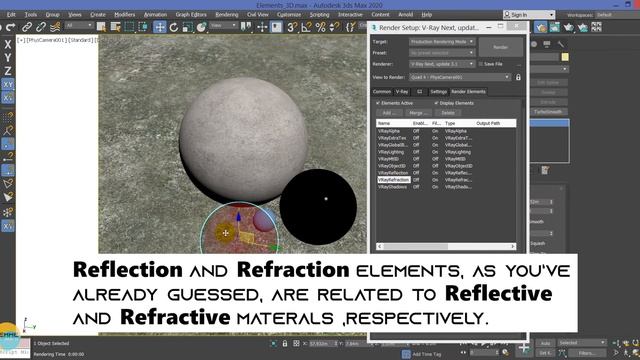This screenshot has width=640, height=360.
Task: Click the Add render element button
Action: pyautogui.click(x=389, y=113)
